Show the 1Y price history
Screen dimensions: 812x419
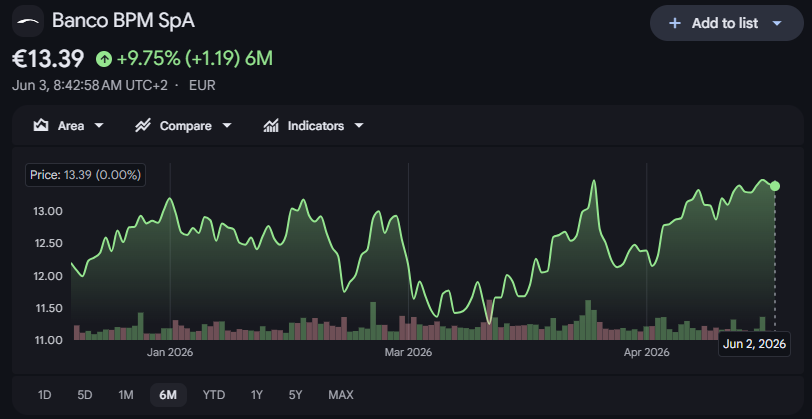(x=257, y=395)
